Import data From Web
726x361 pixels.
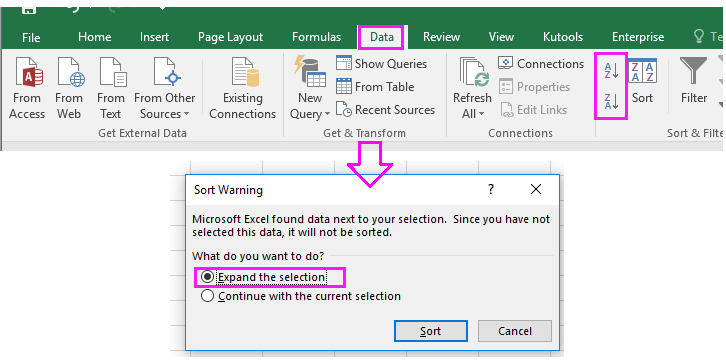pyautogui.click(x=69, y=88)
